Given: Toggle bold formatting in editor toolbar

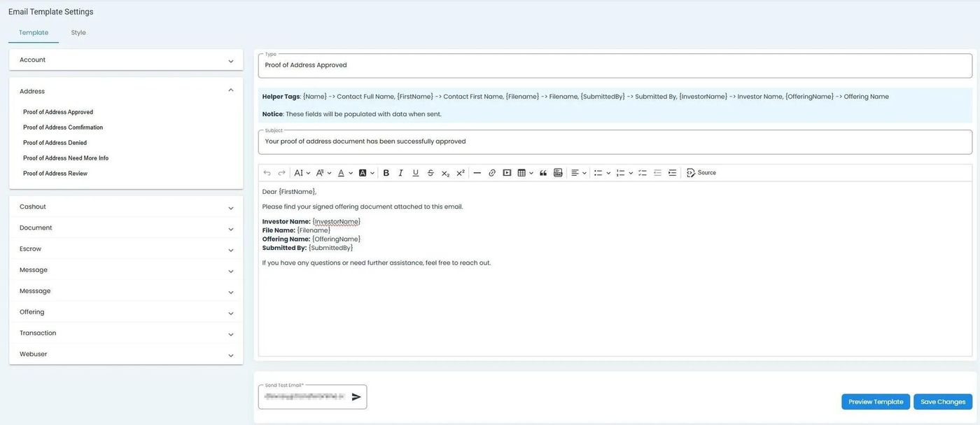Looking at the screenshot, I should pos(386,173).
